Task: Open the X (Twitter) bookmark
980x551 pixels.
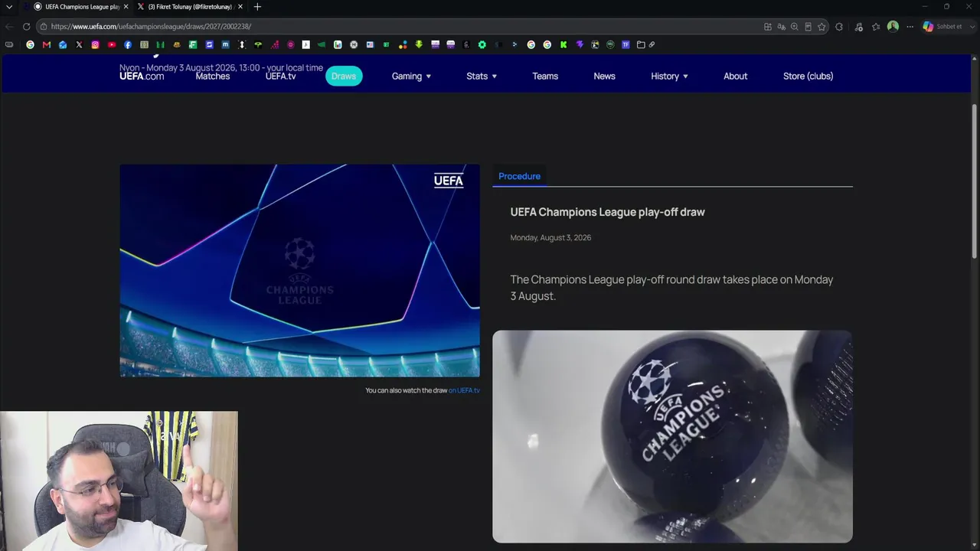Action: (x=79, y=44)
